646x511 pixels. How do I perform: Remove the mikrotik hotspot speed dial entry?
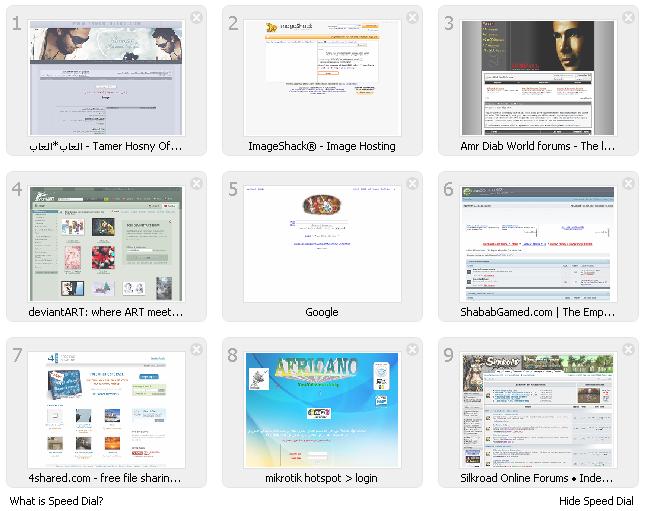pyautogui.click(x=412, y=350)
